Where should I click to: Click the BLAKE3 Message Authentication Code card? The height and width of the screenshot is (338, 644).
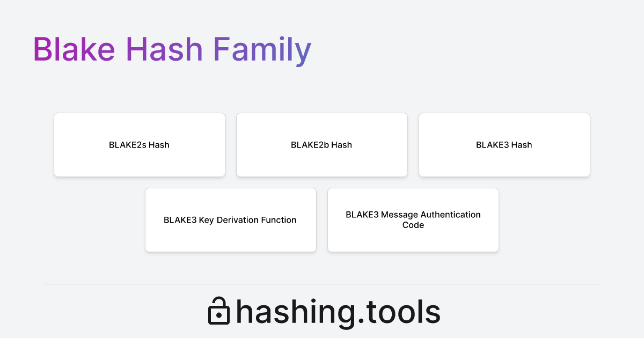[x=413, y=220]
